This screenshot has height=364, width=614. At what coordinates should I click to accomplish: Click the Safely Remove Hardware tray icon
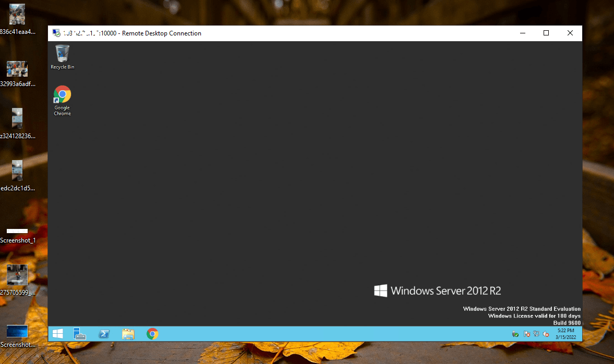(x=515, y=334)
